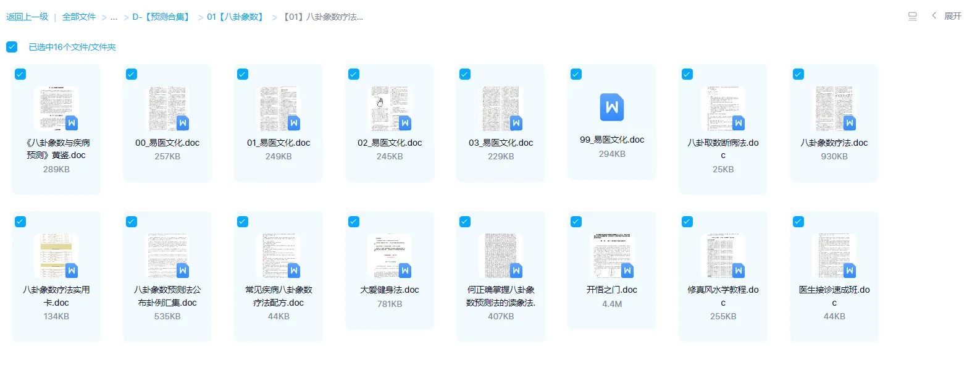Open 00_易医文化.doc file thumbnail
Image resolution: width=980 pixels, height=386 pixels.
click(x=167, y=109)
